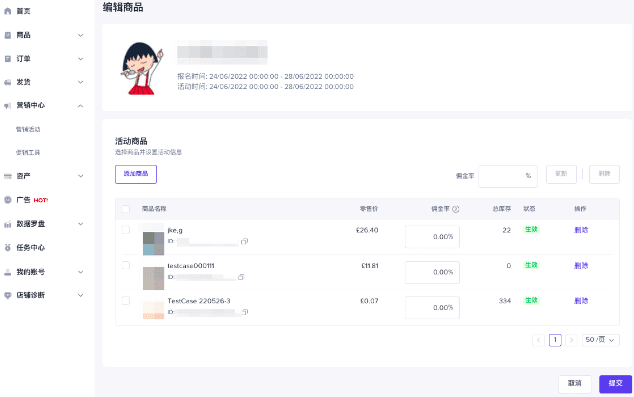Check the TestCase 220526-3 row checkbox
The image size is (634, 397).
tap(126, 300)
